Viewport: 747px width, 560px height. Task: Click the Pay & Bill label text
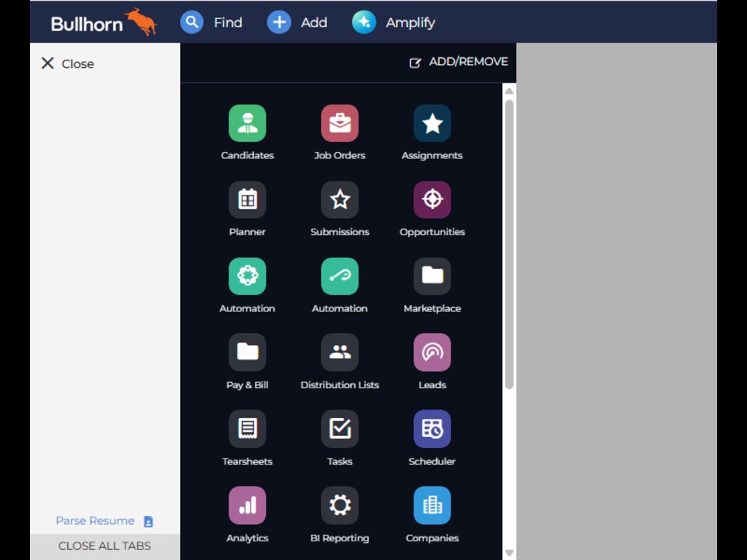247,385
